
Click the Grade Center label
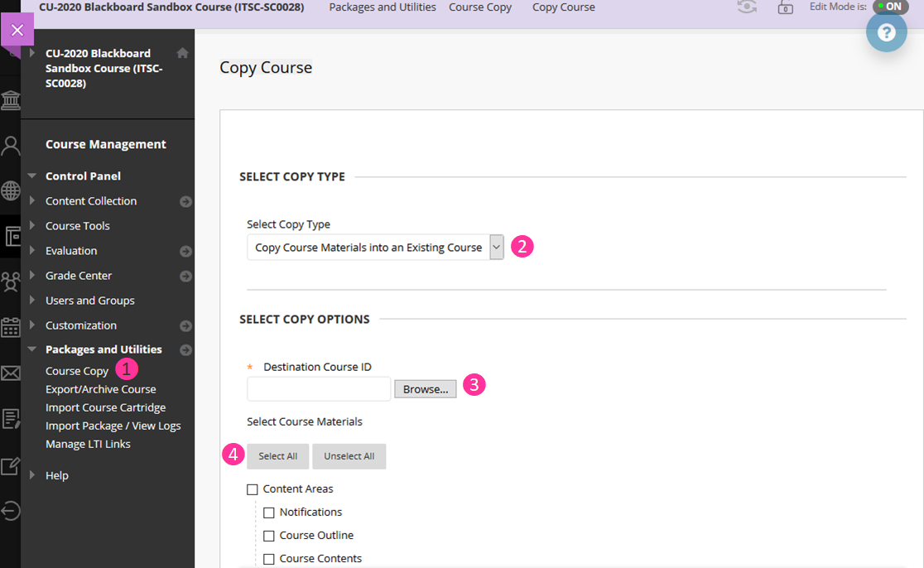pos(79,276)
